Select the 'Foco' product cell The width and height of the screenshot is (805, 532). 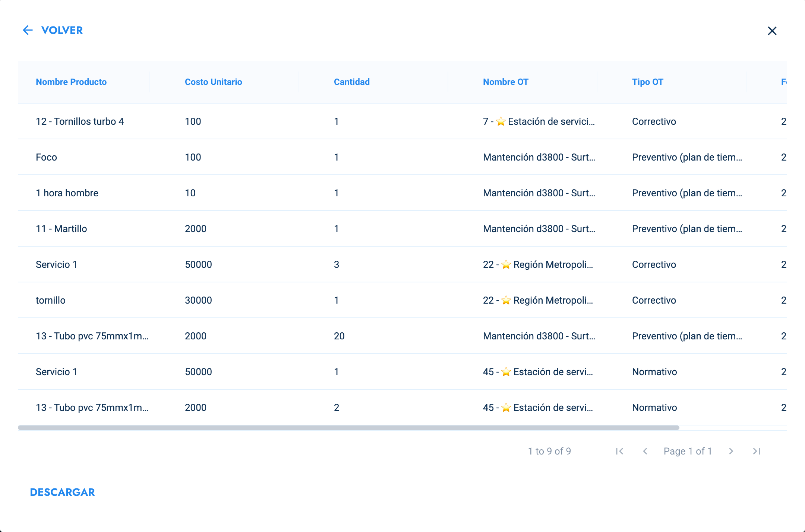46,157
